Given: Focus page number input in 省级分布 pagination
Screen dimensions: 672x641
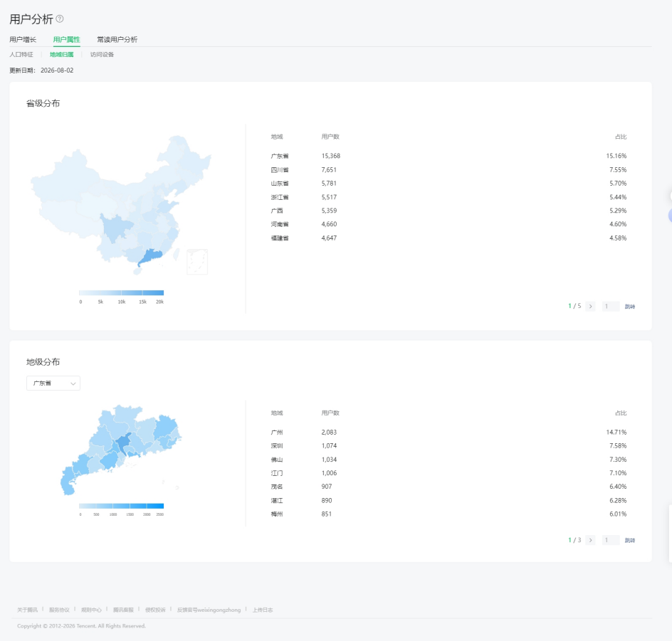Looking at the screenshot, I should [x=610, y=306].
